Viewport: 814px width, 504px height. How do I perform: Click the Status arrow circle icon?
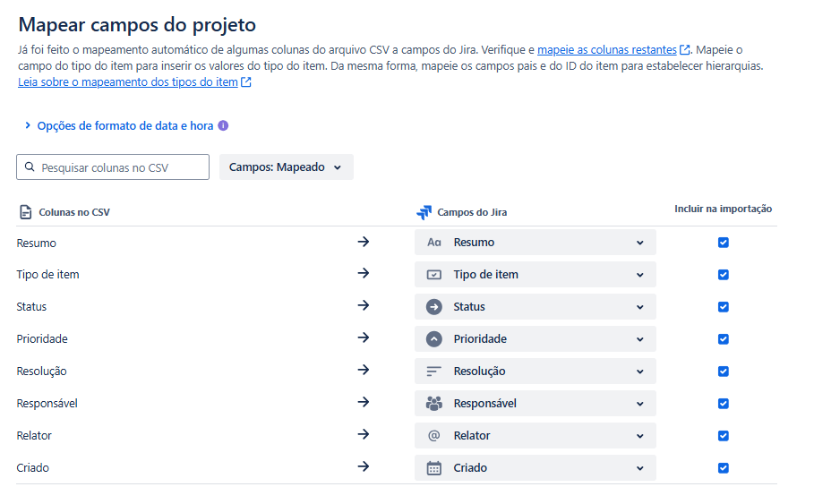pyautogui.click(x=434, y=307)
